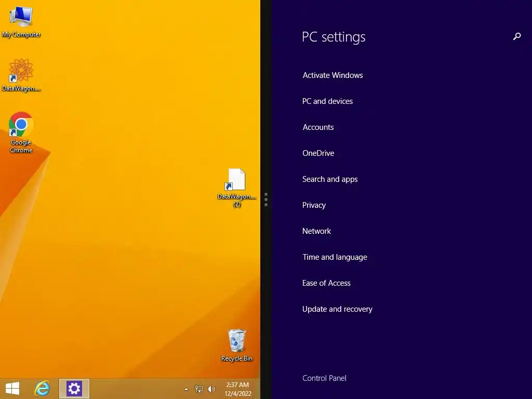
Task: Open the Windows Start button
Action: pos(12,389)
